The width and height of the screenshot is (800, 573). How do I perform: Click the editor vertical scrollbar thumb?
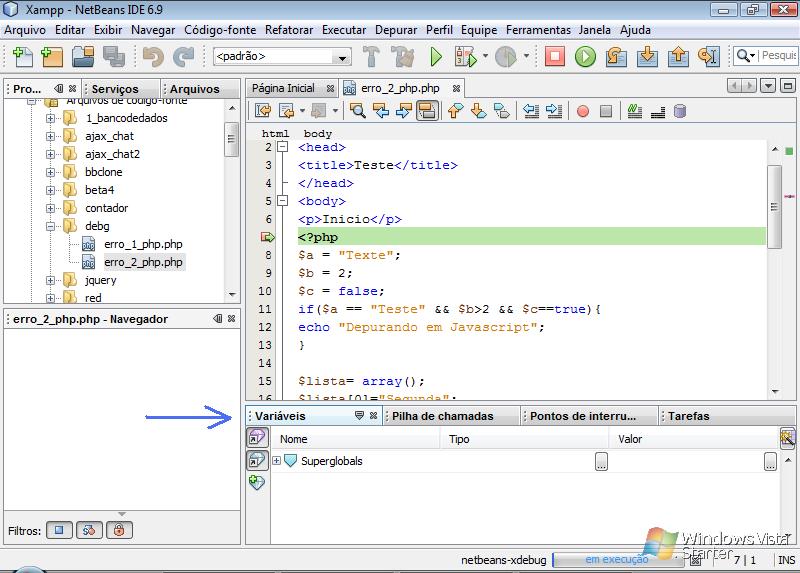[774, 207]
